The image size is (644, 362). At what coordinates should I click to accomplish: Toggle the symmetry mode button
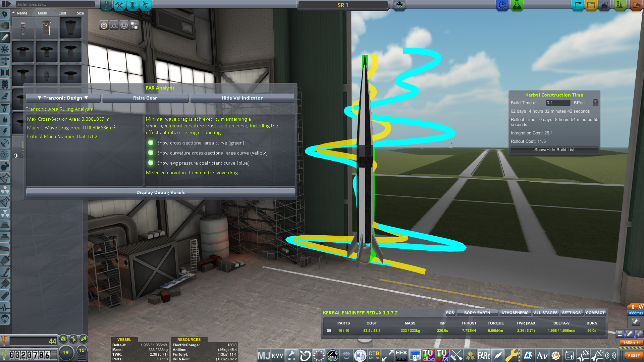[66, 353]
